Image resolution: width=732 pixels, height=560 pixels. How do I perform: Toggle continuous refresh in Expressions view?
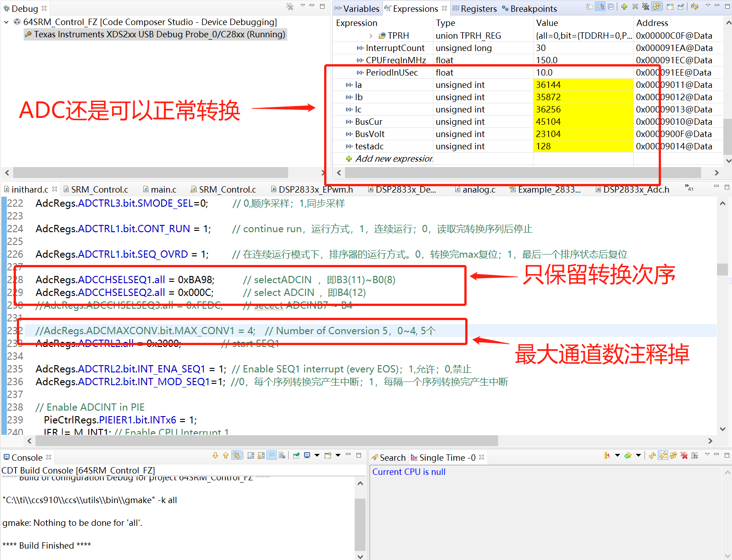(x=656, y=7)
